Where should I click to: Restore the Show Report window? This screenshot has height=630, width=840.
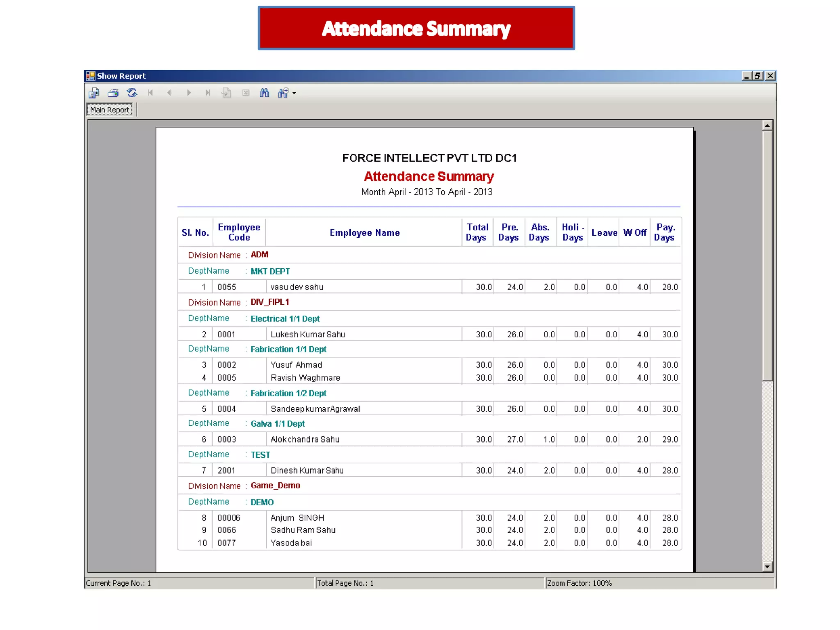click(758, 76)
